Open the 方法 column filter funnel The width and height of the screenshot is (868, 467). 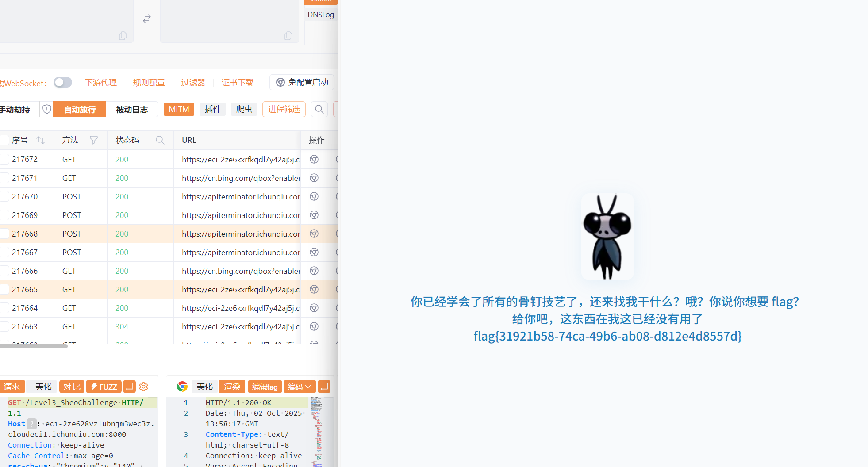coord(94,140)
